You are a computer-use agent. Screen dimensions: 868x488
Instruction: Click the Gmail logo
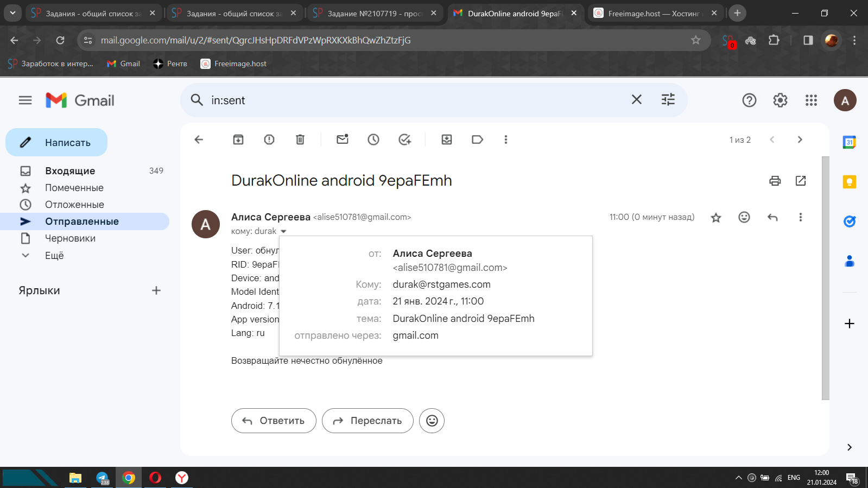click(80, 100)
